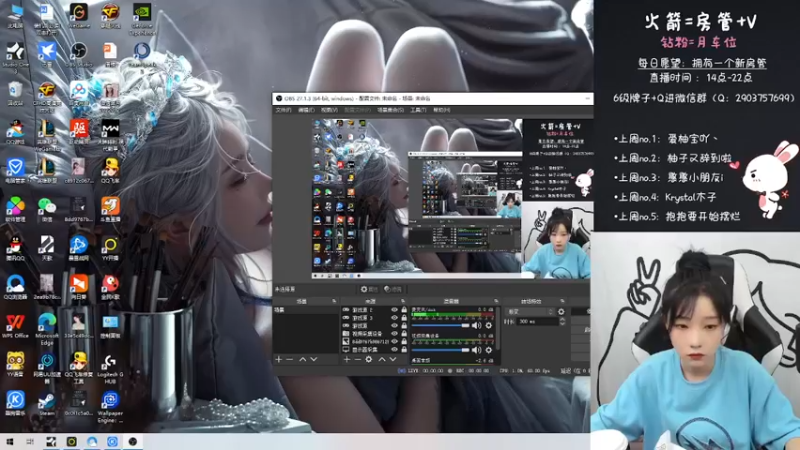Unlock the 显示器采集 source lock icon

[x=404, y=349]
